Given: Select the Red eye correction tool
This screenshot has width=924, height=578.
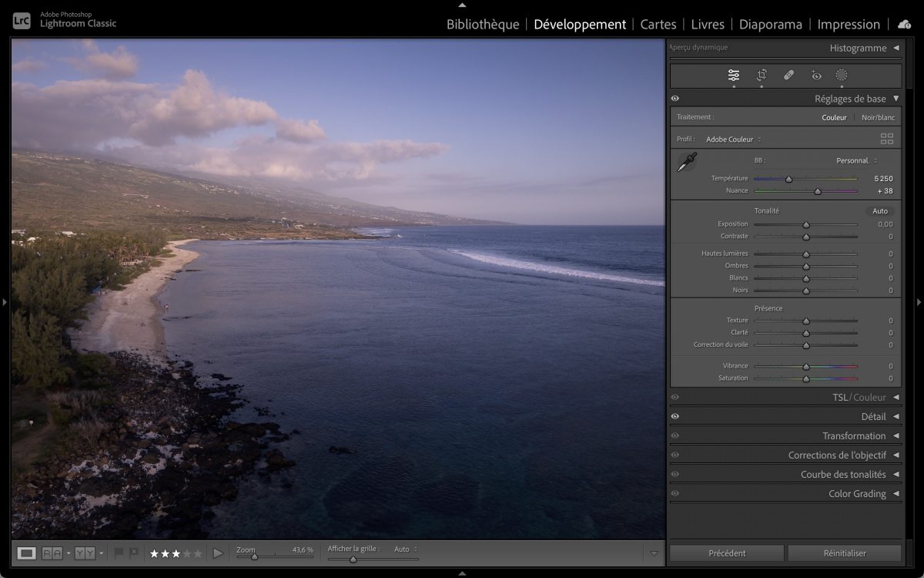Looking at the screenshot, I should pyautogui.click(x=816, y=75).
